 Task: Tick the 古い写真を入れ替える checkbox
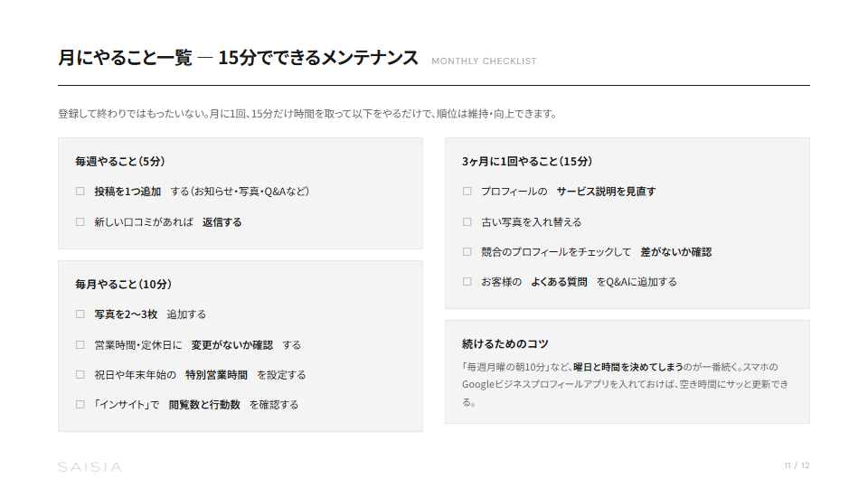(467, 222)
